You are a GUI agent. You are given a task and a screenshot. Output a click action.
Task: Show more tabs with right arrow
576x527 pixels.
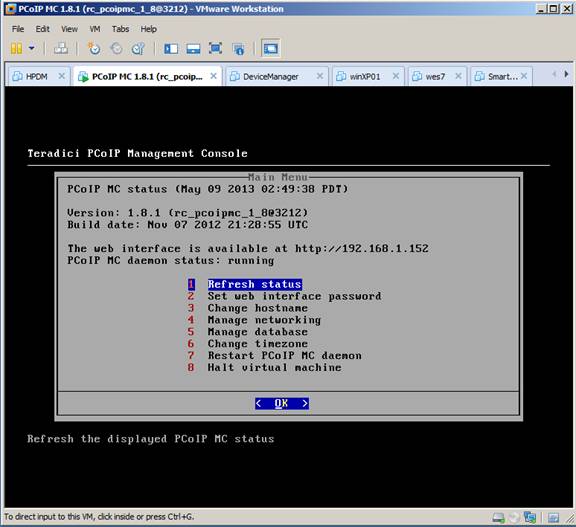566,75
